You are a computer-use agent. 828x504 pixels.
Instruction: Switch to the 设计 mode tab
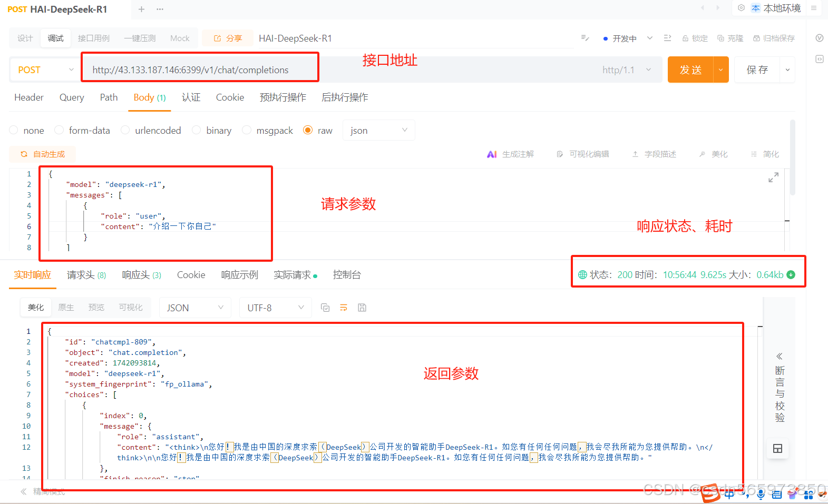tap(25, 38)
